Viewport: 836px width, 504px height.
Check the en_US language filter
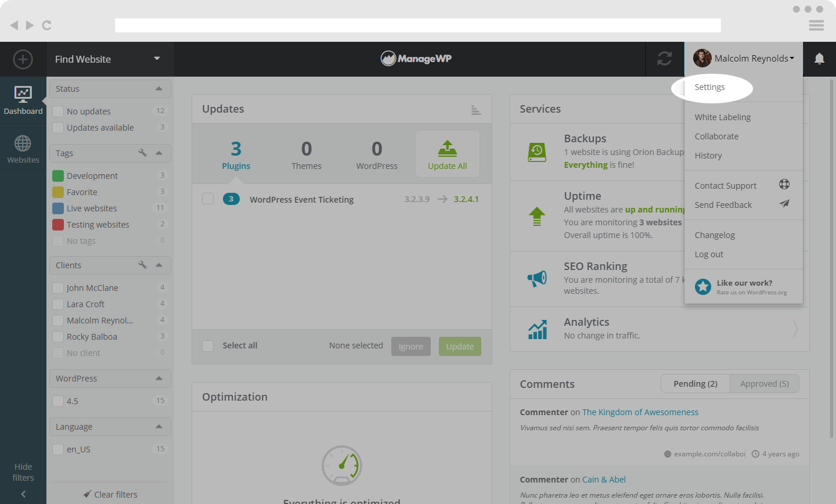tap(58, 449)
